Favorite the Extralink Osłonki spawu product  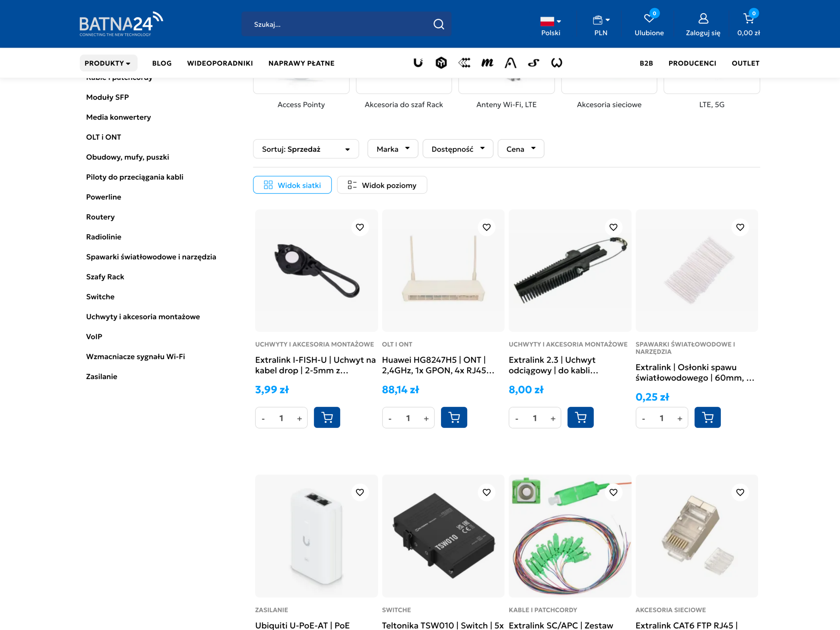click(x=740, y=227)
